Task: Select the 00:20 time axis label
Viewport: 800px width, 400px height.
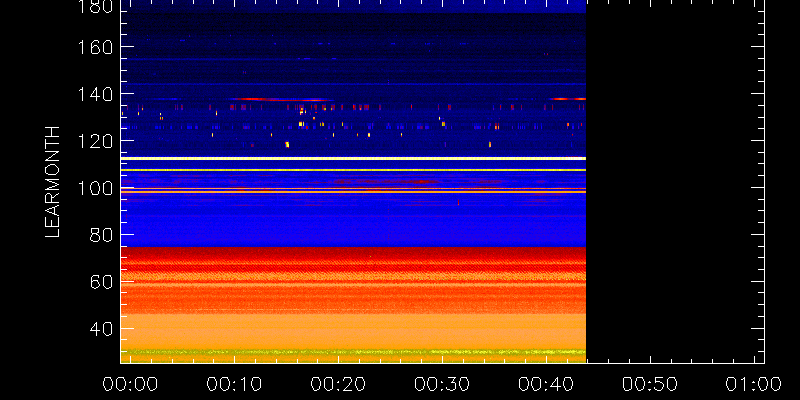Action: pos(338,384)
